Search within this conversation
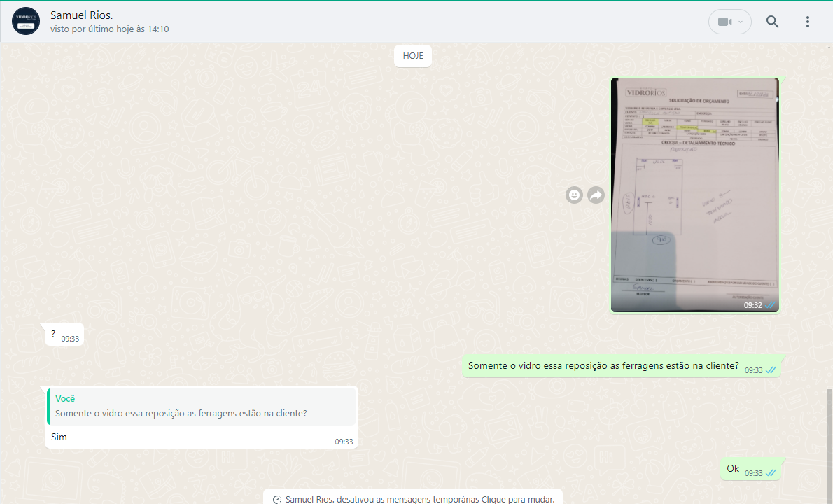The image size is (833, 504). pyautogui.click(x=772, y=22)
